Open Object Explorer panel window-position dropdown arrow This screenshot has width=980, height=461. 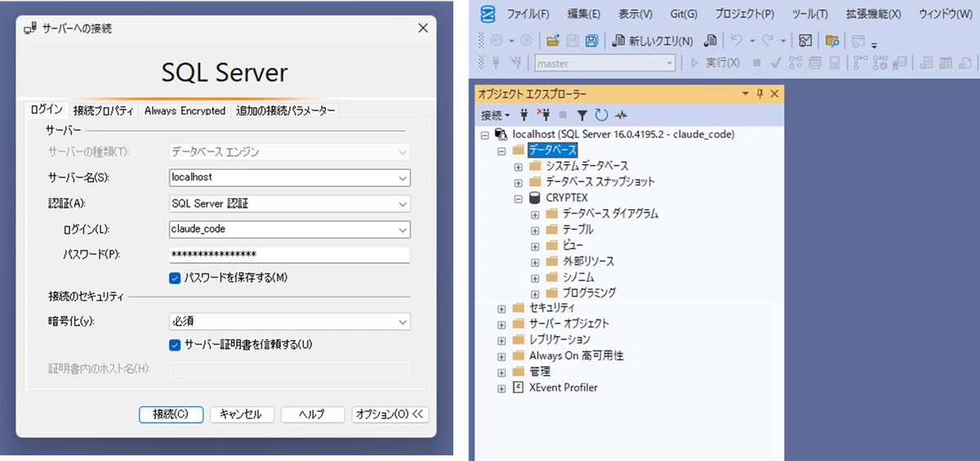[x=745, y=94]
